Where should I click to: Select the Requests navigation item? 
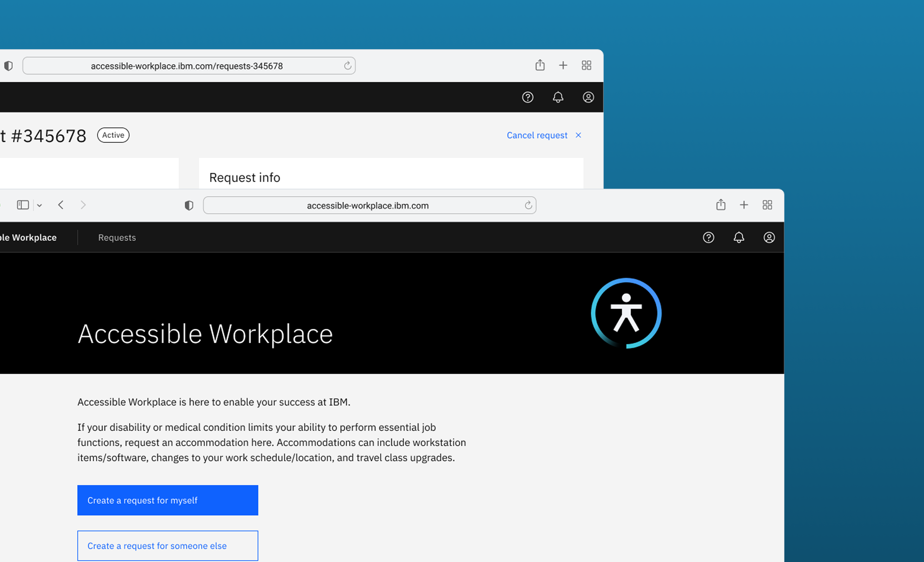click(117, 237)
